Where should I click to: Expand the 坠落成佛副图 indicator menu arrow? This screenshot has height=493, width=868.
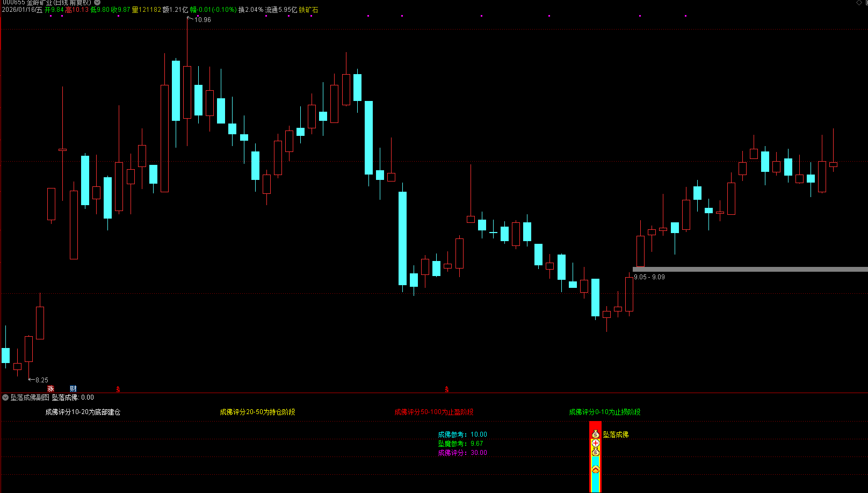[x=5, y=397]
